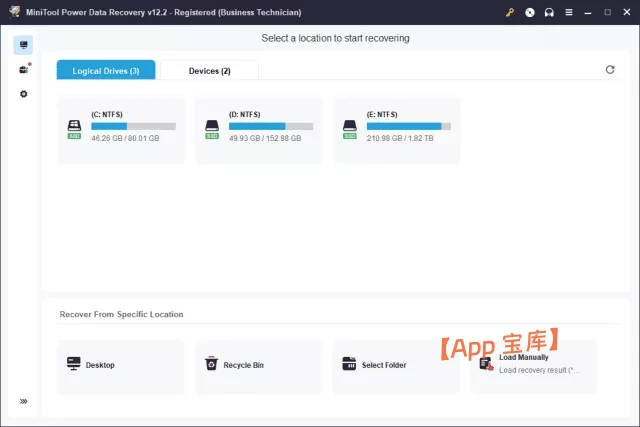
Task: Open the toolbox utilities sidebar icon
Action: pos(23,69)
